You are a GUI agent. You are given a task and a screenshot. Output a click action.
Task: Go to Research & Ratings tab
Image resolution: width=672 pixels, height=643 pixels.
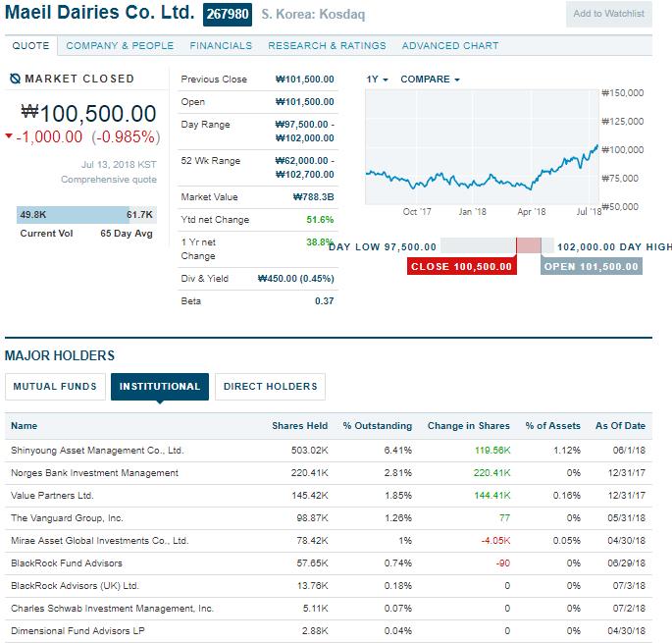pos(327,45)
